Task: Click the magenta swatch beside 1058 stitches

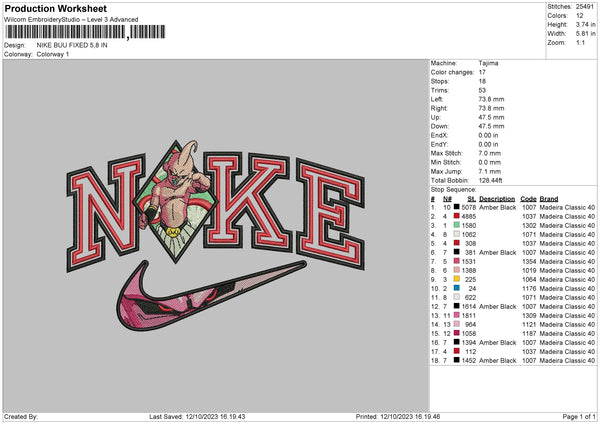Action: point(457,333)
